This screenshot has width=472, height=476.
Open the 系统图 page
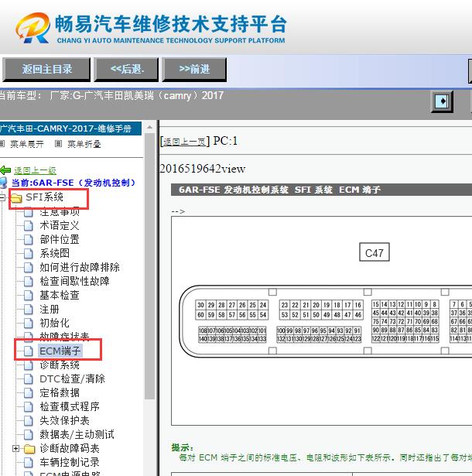pos(55,253)
